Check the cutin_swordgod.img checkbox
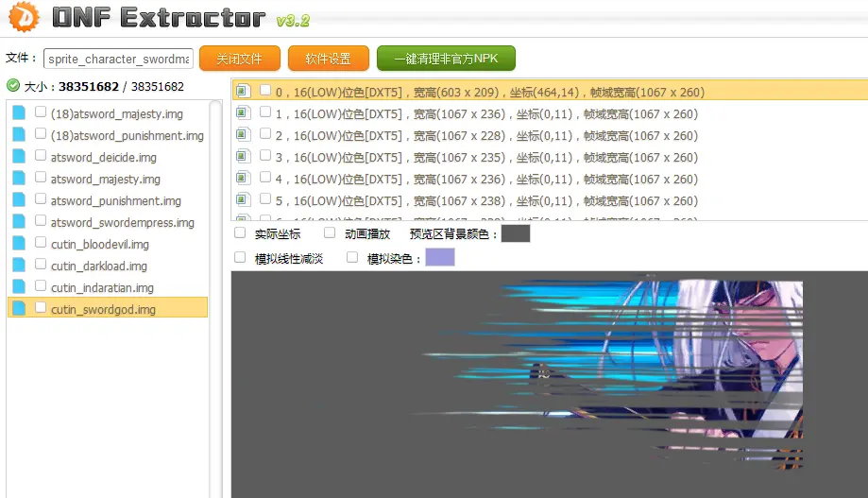This screenshot has width=868, height=498. 41,307
